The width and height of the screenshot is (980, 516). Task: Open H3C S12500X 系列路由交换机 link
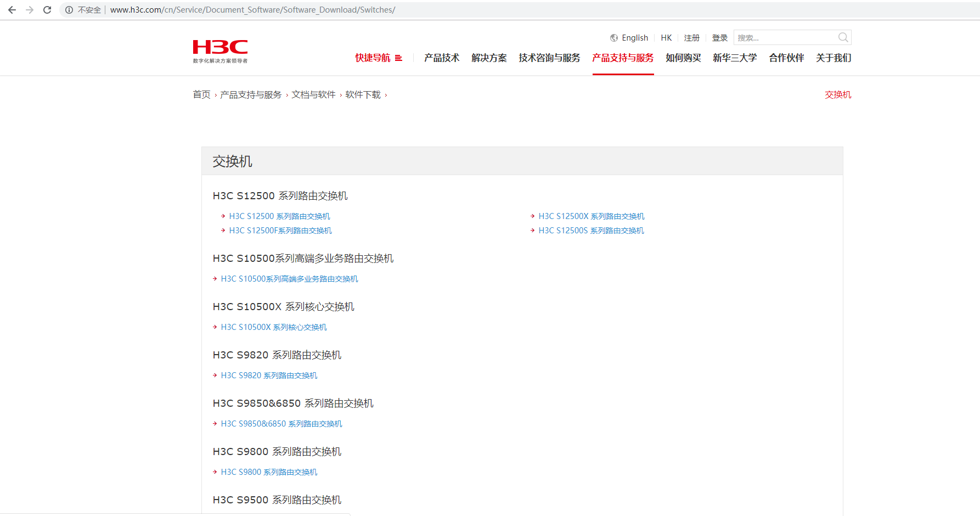point(592,216)
